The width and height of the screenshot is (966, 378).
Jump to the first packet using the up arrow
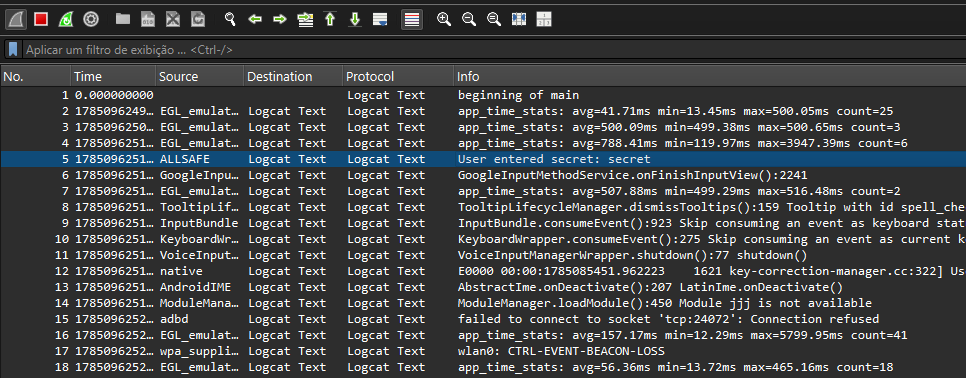[x=330, y=20]
